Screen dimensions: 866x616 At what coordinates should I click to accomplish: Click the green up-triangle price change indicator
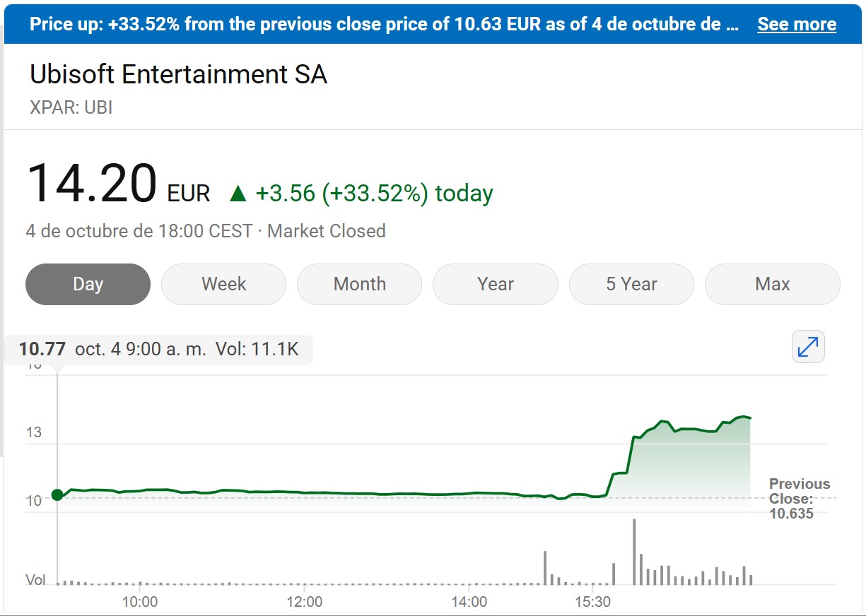[x=238, y=194]
